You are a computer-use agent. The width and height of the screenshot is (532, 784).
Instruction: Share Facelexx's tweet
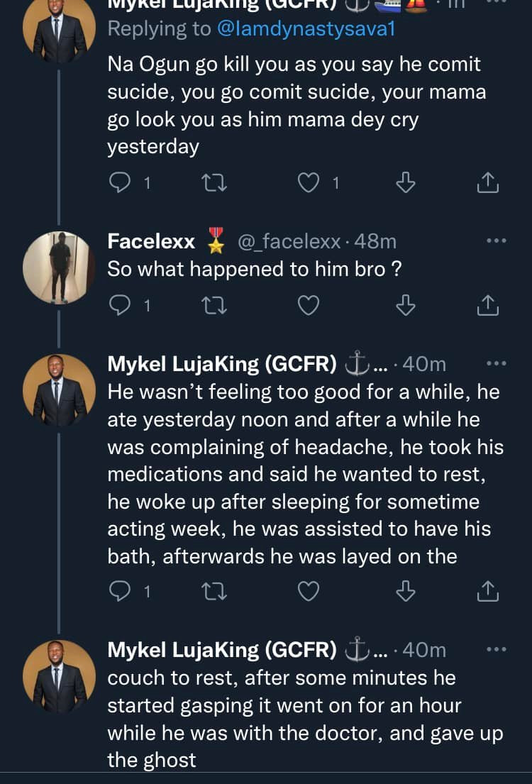click(x=487, y=305)
